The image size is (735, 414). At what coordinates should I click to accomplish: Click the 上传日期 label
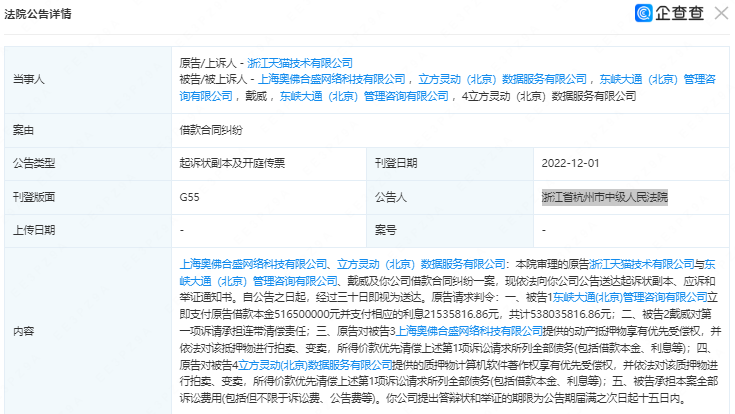(34, 230)
